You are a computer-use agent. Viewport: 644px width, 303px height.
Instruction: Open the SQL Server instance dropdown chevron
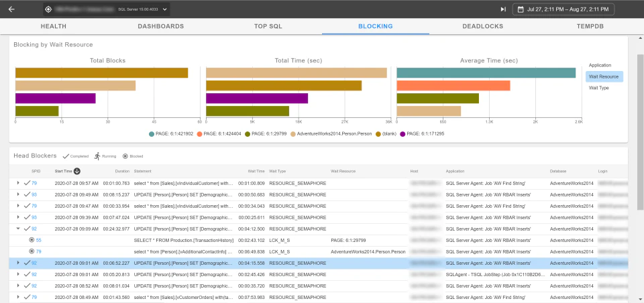click(x=165, y=9)
